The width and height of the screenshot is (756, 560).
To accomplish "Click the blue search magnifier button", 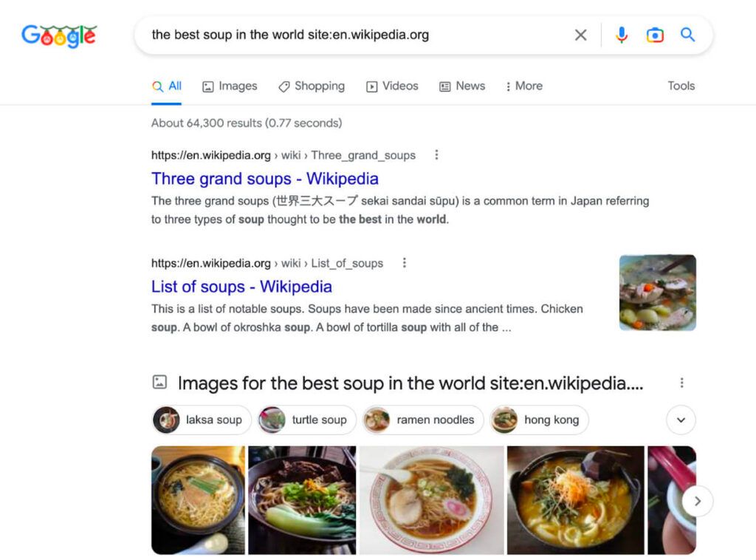I will coord(687,35).
